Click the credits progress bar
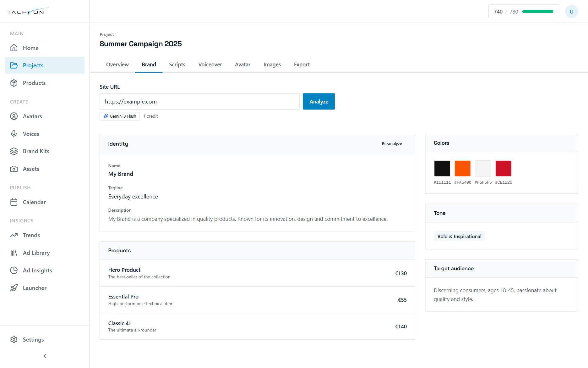The image size is (588, 368). point(538,12)
